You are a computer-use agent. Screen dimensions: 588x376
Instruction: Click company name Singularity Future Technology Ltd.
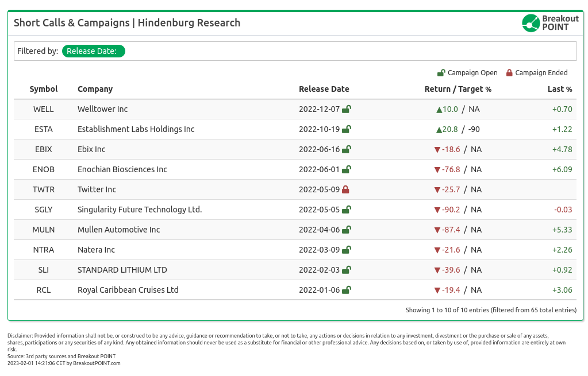[x=140, y=210]
